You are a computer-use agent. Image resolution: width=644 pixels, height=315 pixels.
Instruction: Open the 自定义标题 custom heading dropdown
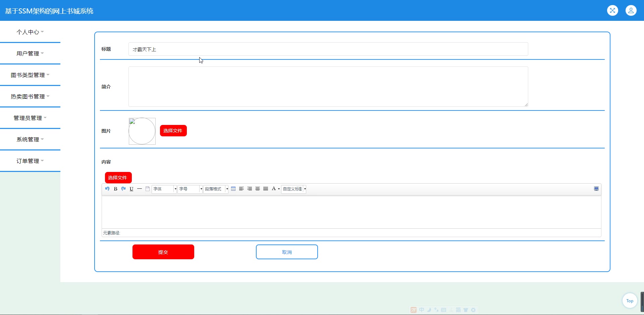294,189
